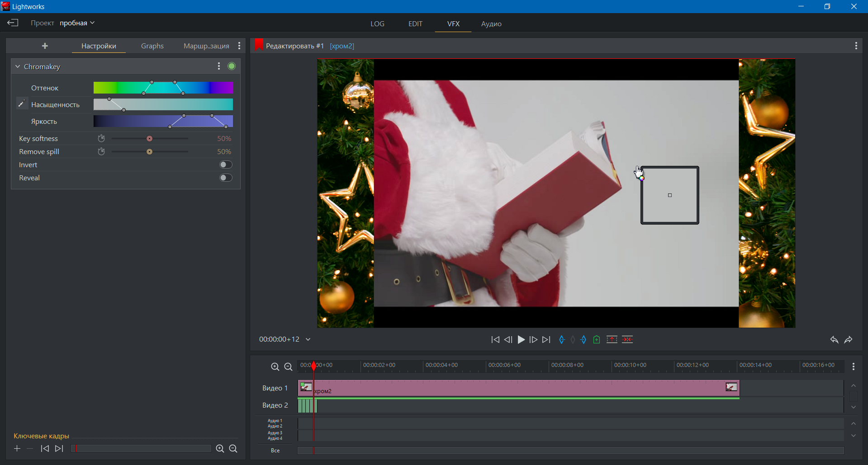
Task: Play the sequence
Action: click(x=521, y=339)
